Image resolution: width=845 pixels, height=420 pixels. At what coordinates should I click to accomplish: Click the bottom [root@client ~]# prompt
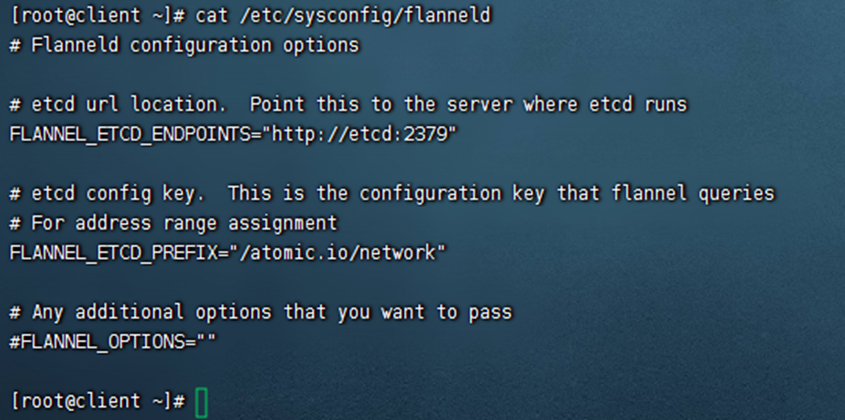pyautogui.click(x=98, y=401)
